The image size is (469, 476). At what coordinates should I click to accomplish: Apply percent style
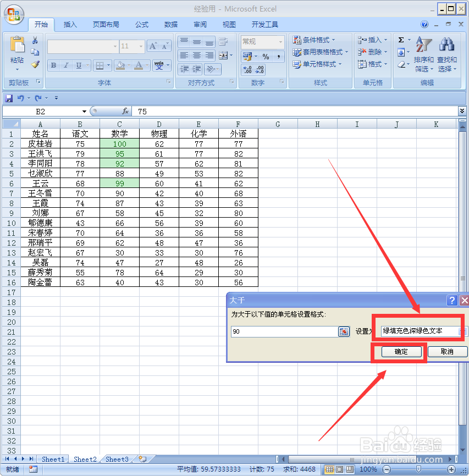click(266, 57)
